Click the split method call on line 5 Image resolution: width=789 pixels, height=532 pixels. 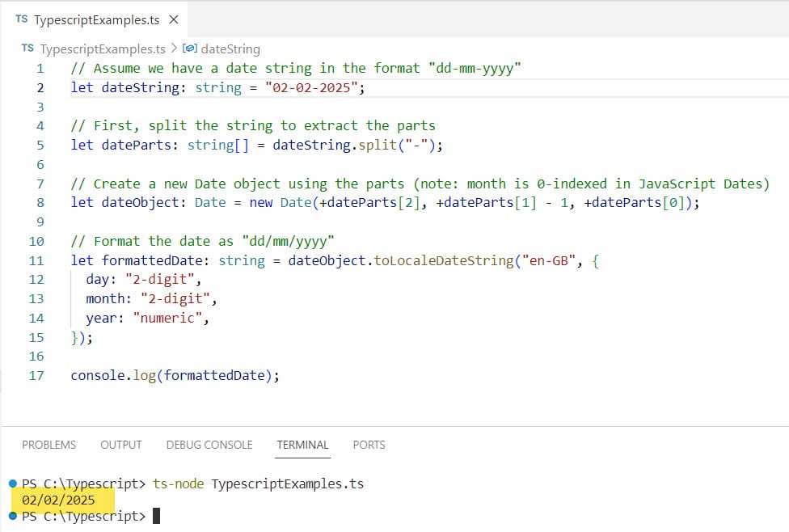pos(378,146)
